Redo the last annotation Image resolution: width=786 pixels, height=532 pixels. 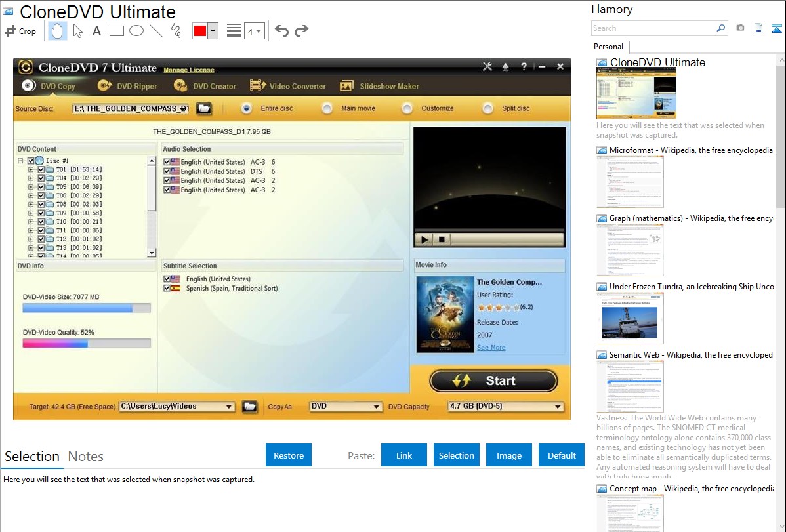click(301, 31)
